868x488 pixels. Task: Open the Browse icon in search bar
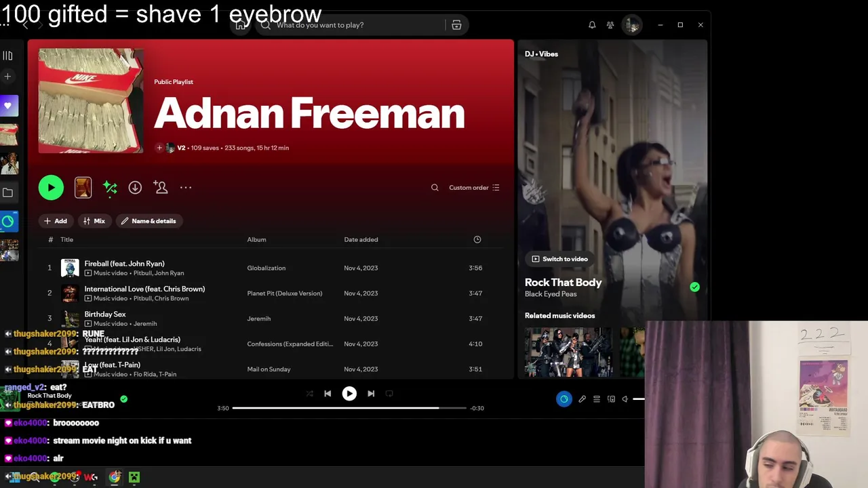pos(456,25)
